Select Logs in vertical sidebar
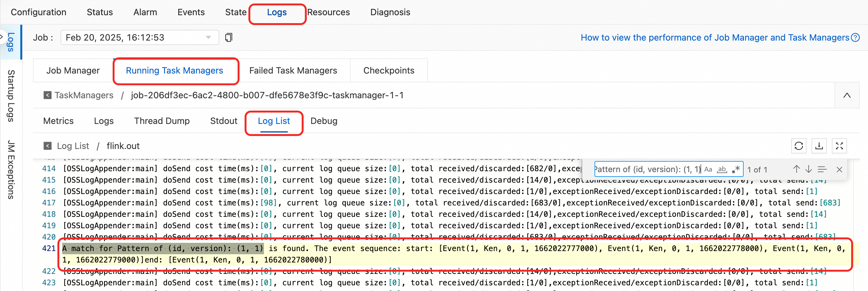The height and width of the screenshot is (291, 868). click(x=11, y=42)
